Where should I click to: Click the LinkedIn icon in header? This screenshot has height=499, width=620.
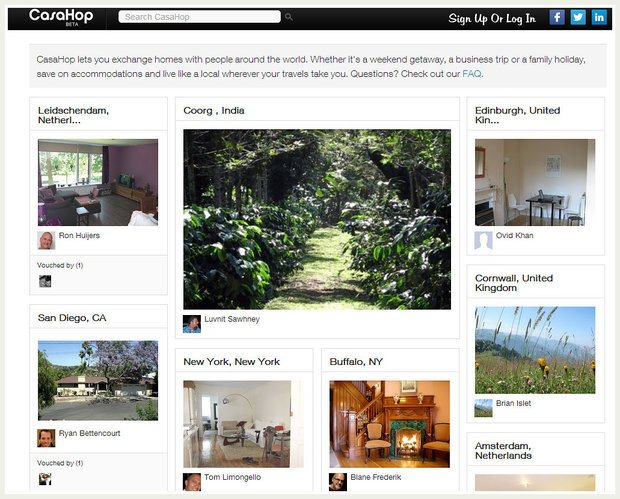[599, 17]
